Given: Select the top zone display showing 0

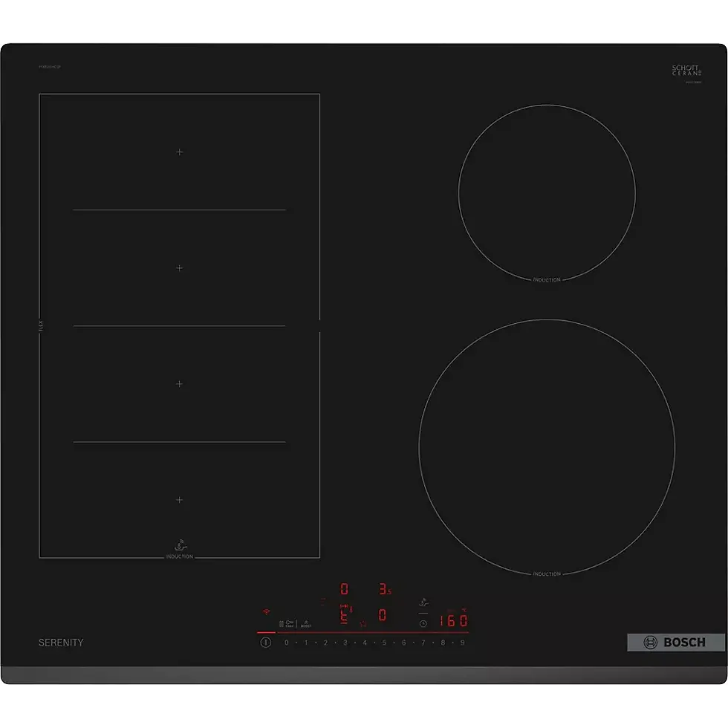Looking at the screenshot, I should [x=344, y=588].
